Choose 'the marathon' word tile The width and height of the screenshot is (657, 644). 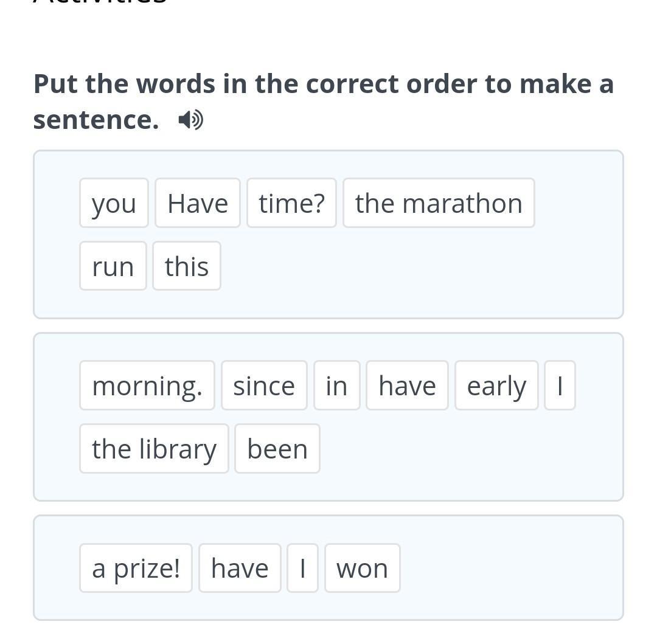[439, 203]
